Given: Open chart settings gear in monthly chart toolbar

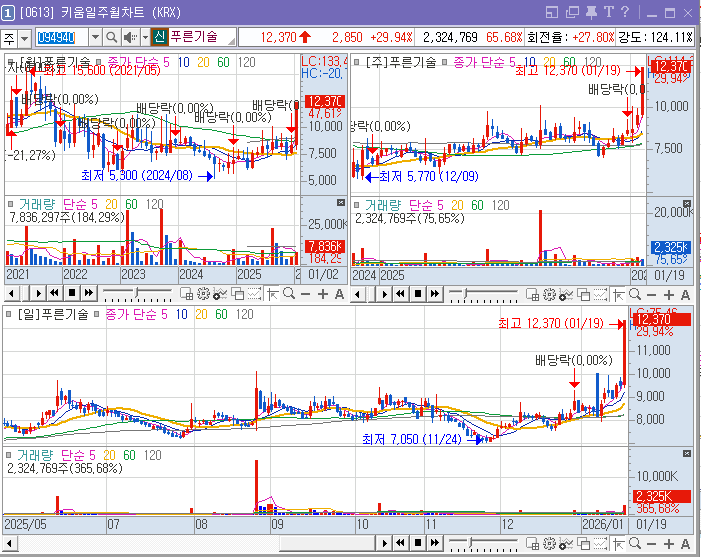Looking at the screenshot, I should pos(203,294).
